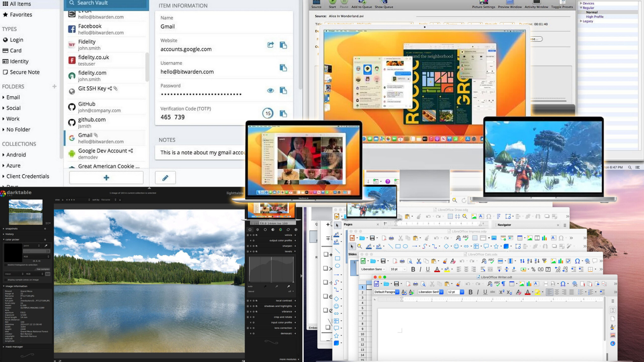Filter by Card type in Bitwarden
644x362 pixels.
pos(12,51)
